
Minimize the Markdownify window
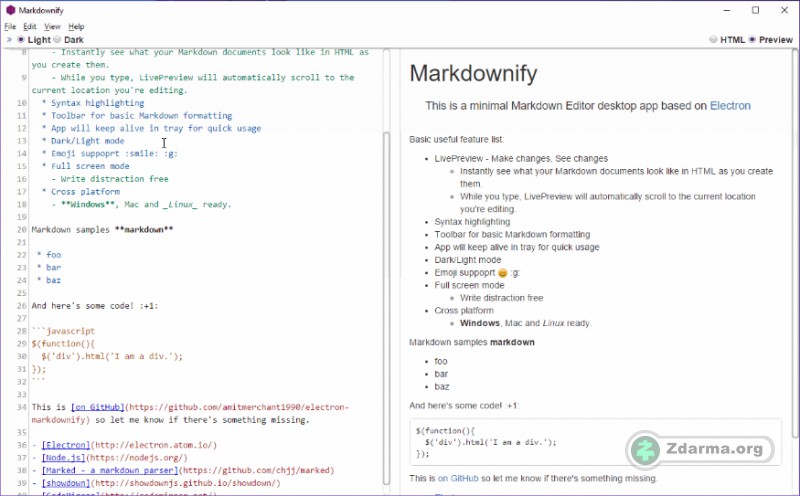coord(727,10)
